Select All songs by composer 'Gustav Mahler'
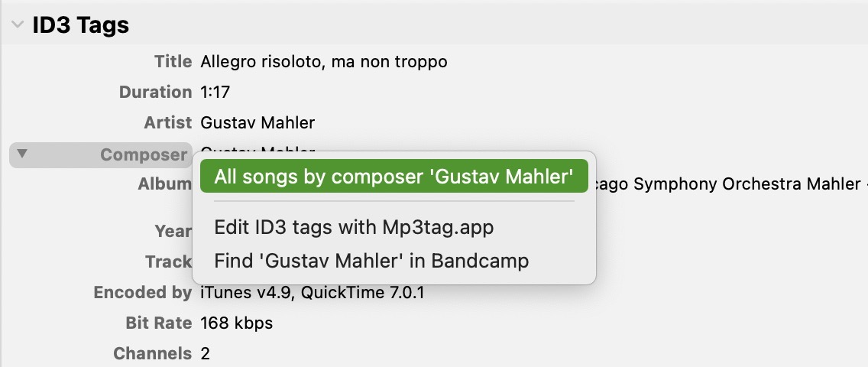 tap(394, 177)
